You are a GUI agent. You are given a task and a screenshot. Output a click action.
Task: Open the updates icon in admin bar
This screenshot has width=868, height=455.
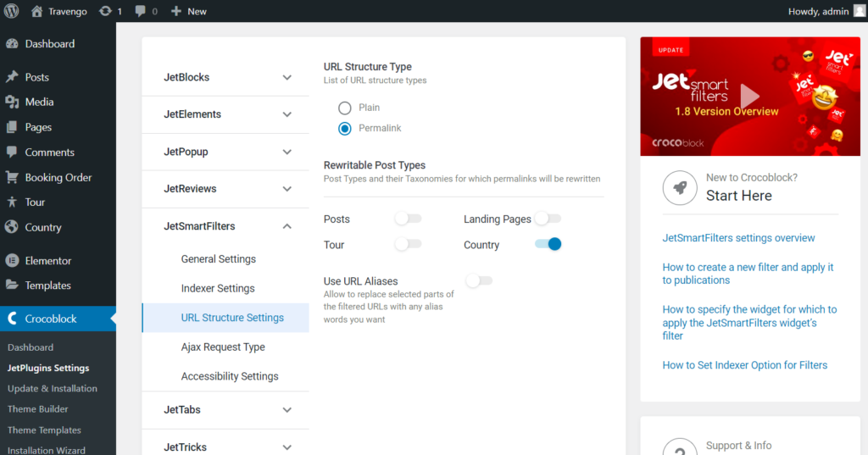point(105,11)
